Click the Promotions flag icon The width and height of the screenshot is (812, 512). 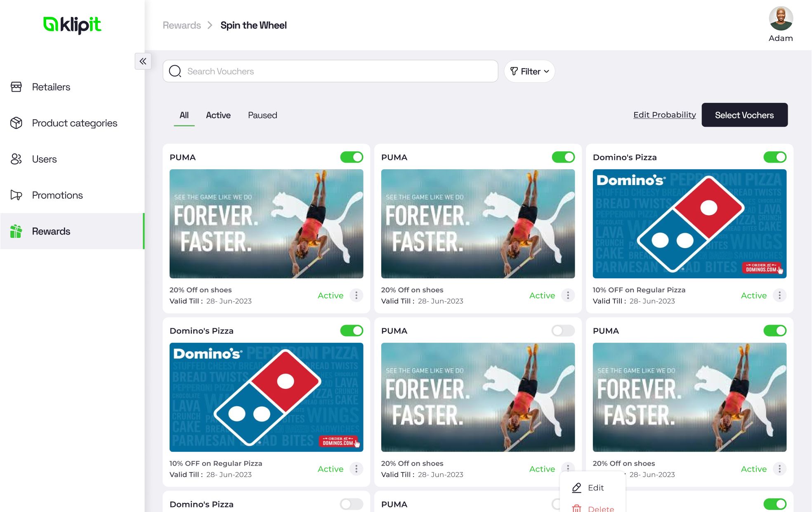coord(16,195)
